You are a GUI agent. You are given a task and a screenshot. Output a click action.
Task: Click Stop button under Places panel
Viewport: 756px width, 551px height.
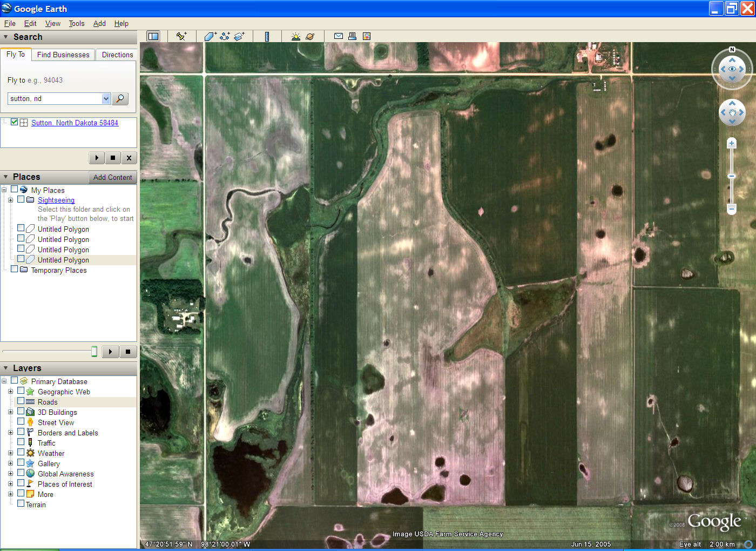point(128,352)
